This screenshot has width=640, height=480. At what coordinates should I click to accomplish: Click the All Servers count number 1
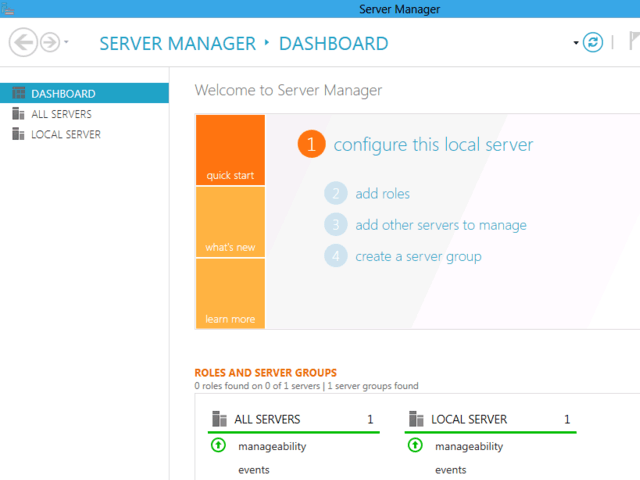tap(370, 419)
